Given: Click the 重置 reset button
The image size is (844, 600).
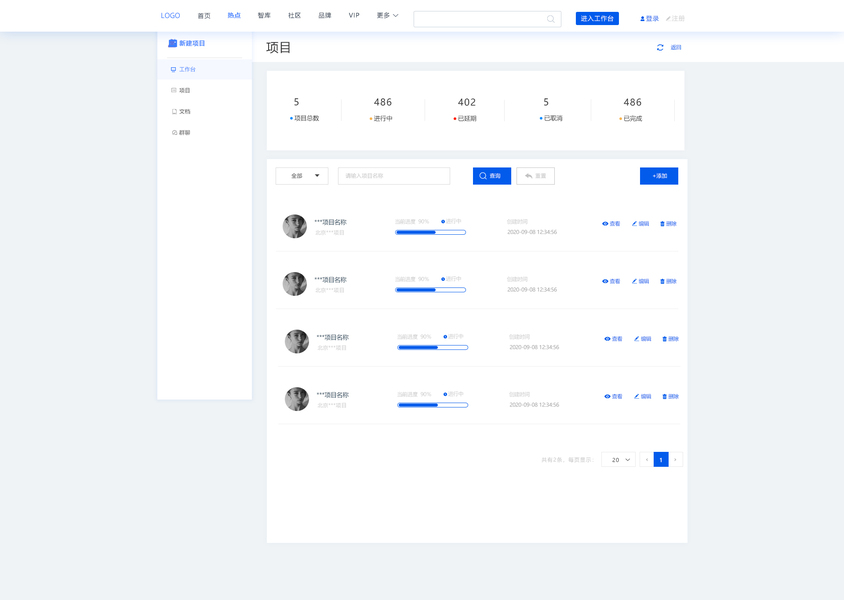Looking at the screenshot, I should tap(536, 176).
